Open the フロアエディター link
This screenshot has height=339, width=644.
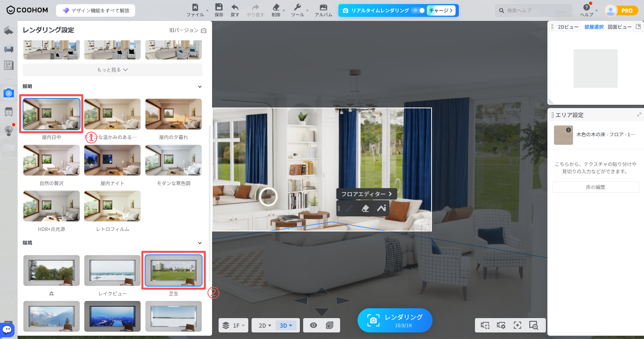(367, 194)
